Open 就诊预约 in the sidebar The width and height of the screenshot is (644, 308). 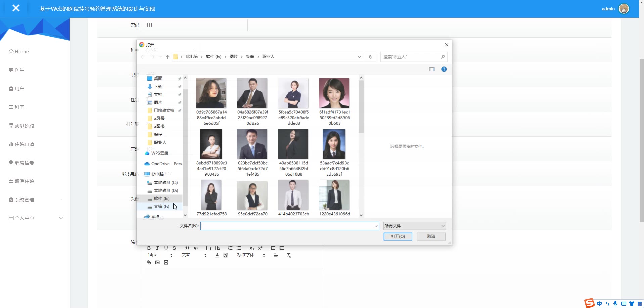pyautogui.click(x=21, y=126)
